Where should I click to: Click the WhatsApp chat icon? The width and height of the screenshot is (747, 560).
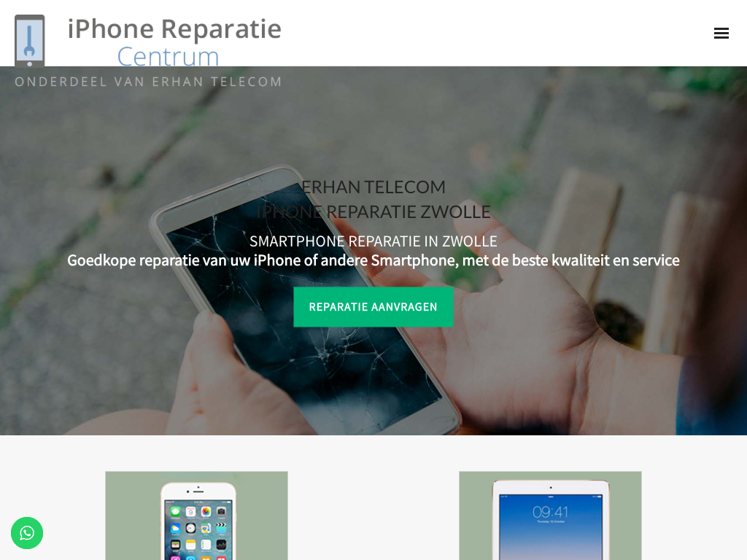pos(27,533)
